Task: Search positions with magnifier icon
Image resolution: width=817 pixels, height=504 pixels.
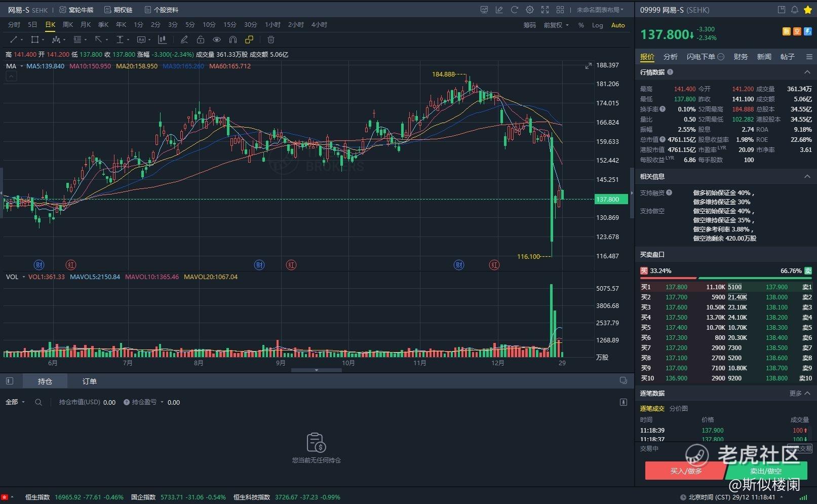Action: click(x=38, y=402)
